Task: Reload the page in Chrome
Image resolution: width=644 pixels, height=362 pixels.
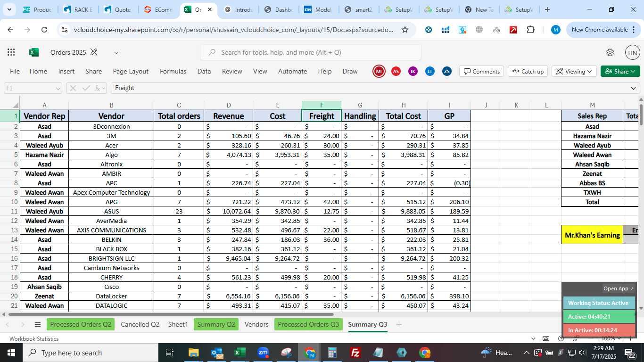Action: [x=44, y=30]
